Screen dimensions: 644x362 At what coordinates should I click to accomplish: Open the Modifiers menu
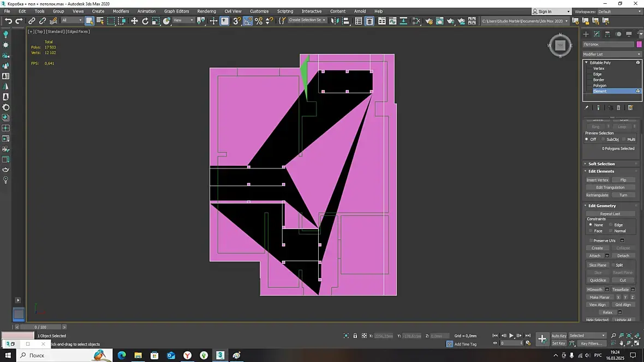(x=121, y=11)
